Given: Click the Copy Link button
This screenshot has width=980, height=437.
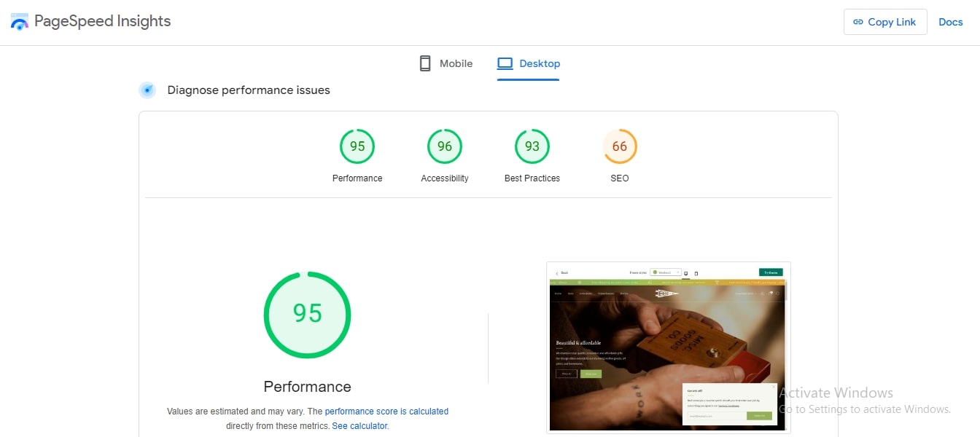Looking at the screenshot, I should 885,22.
